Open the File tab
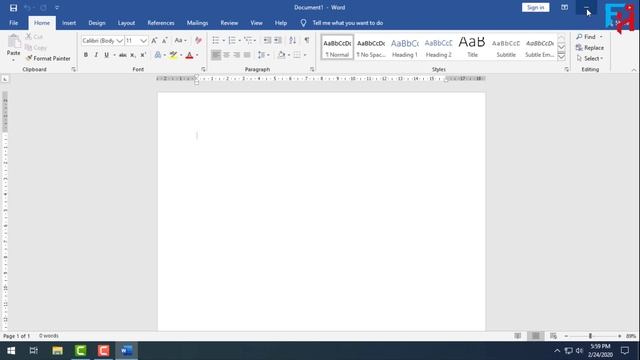Image resolution: width=640 pixels, height=360 pixels. pyautogui.click(x=13, y=23)
